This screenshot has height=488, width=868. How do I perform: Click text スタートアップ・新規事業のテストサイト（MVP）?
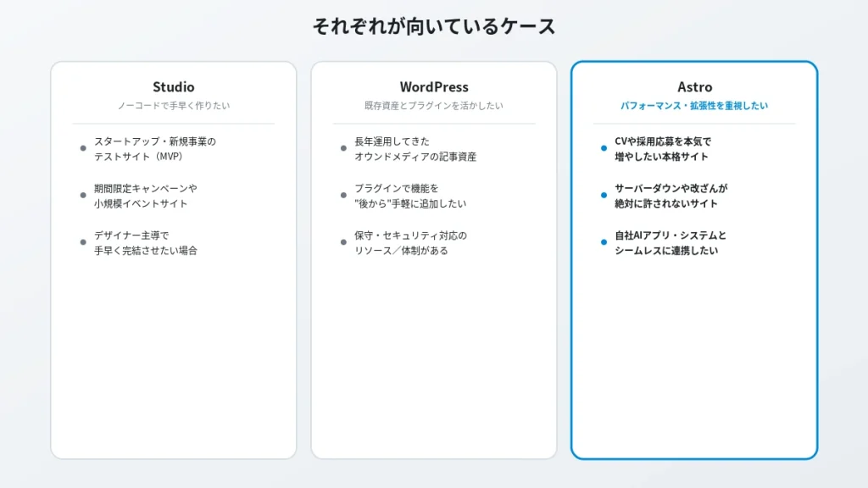(155, 149)
